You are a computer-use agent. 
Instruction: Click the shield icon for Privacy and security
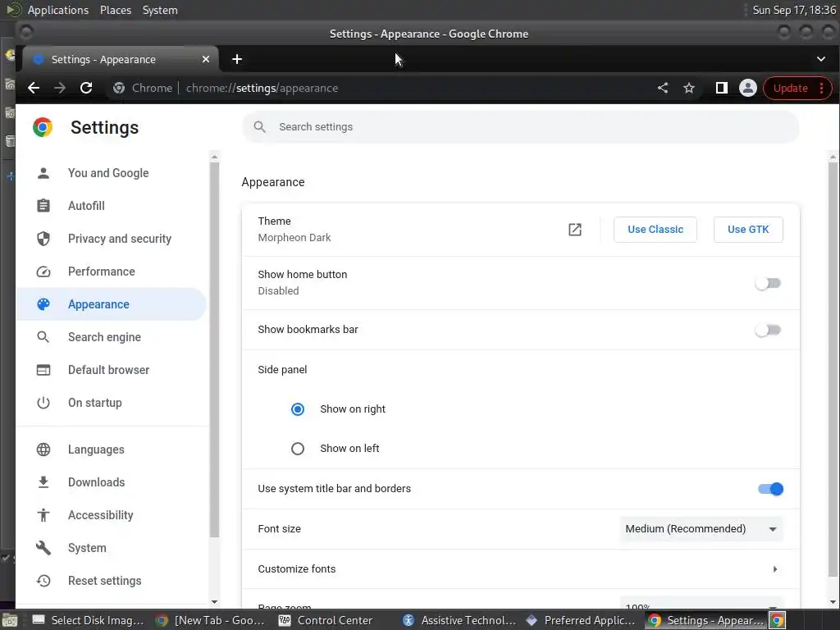pyautogui.click(x=43, y=239)
